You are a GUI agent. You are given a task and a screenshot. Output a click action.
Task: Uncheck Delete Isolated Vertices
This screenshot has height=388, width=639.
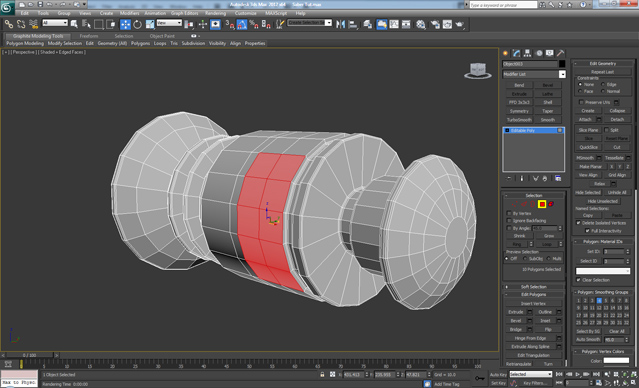click(578, 223)
